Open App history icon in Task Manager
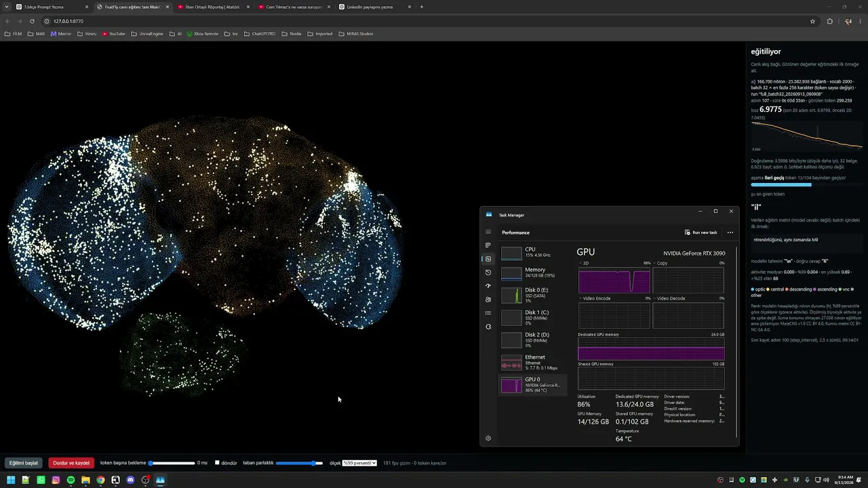 (x=488, y=272)
